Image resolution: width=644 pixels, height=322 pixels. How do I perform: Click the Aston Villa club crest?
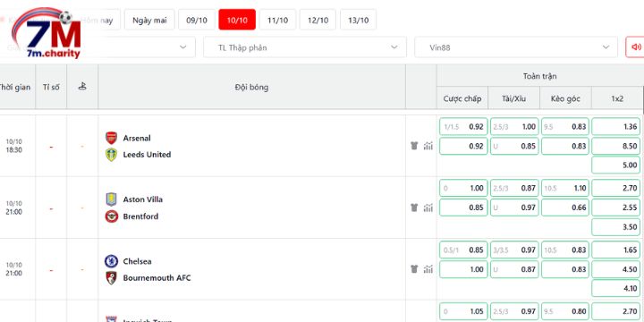coord(111,199)
